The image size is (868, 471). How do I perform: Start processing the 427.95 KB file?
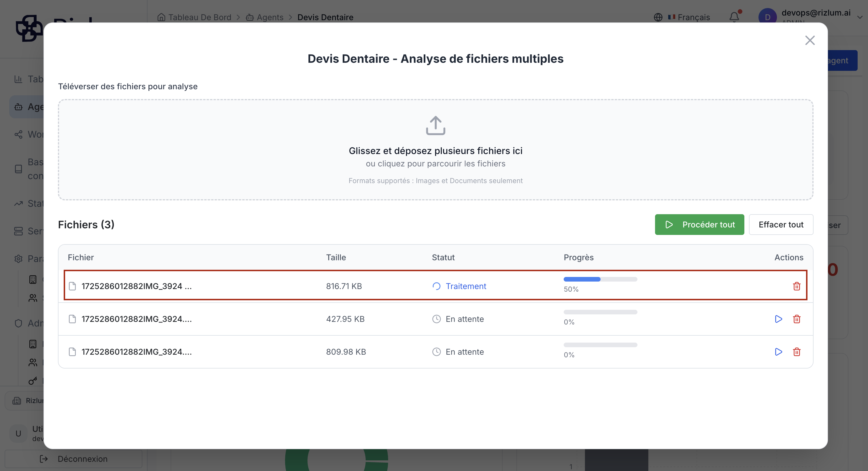pyautogui.click(x=778, y=319)
